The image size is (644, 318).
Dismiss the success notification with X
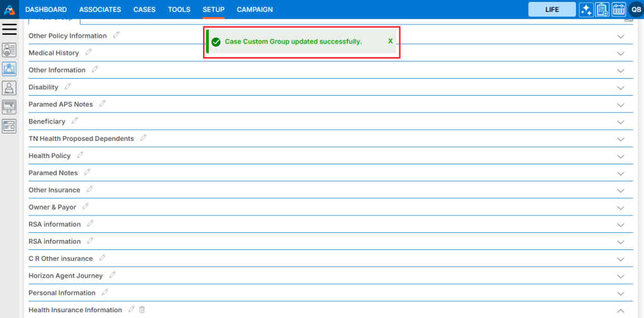(391, 41)
